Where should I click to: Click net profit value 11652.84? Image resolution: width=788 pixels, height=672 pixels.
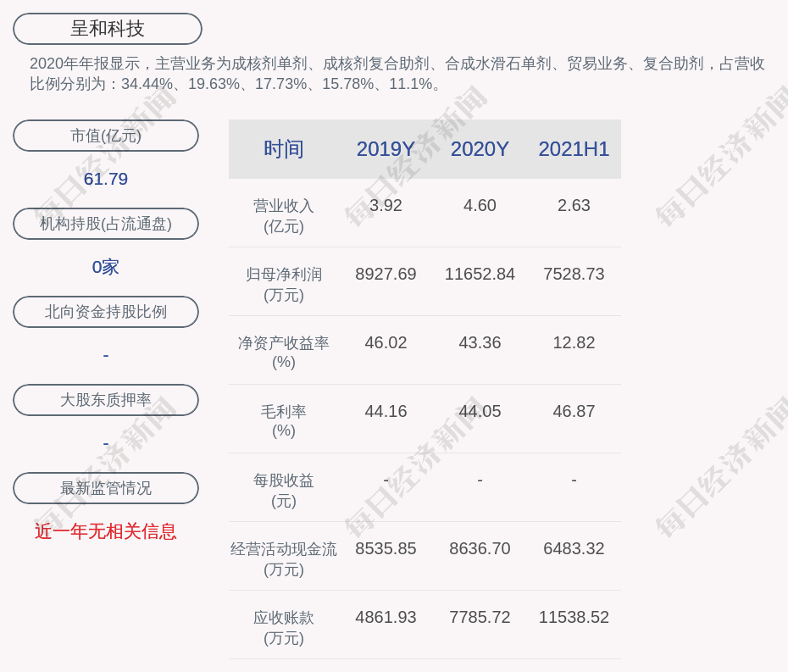pos(480,274)
